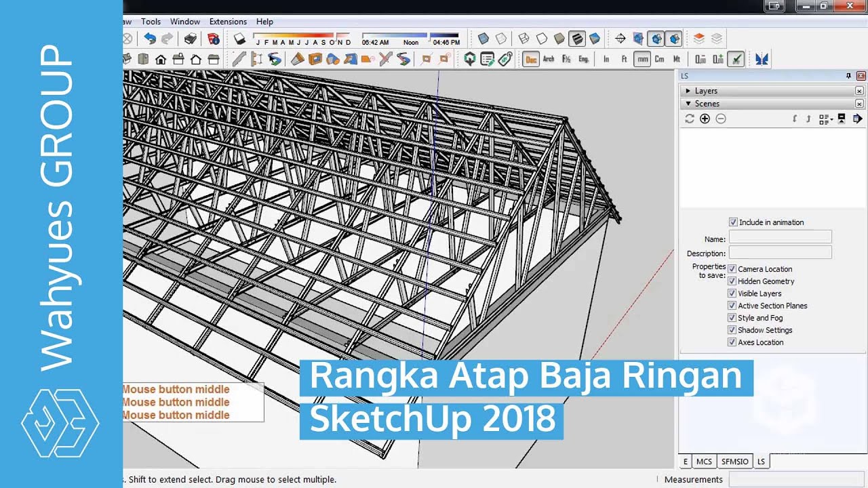The image size is (868, 488).
Task: Select Eng. engineering format button
Action: pos(584,60)
